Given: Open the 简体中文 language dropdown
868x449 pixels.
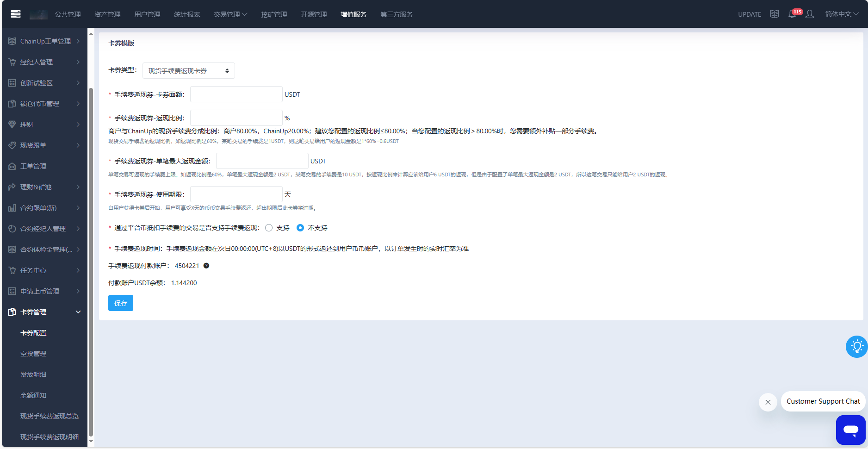Looking at the screenshot, I should click(x=842, y=14).
